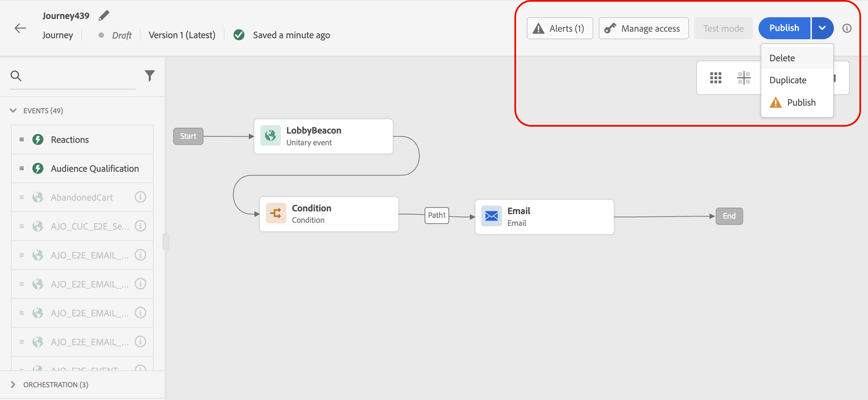Click the pencil icon to rename Journey439

(104, 15)
